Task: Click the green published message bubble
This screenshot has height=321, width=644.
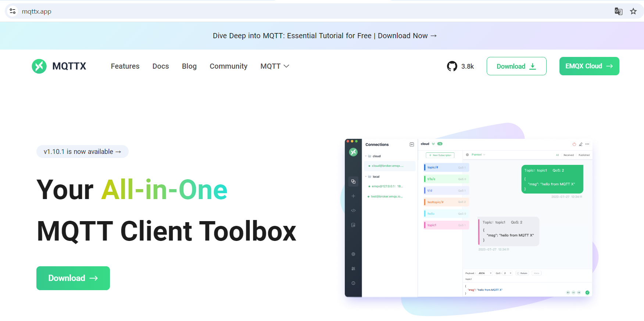Action: (x=552, y=179)
